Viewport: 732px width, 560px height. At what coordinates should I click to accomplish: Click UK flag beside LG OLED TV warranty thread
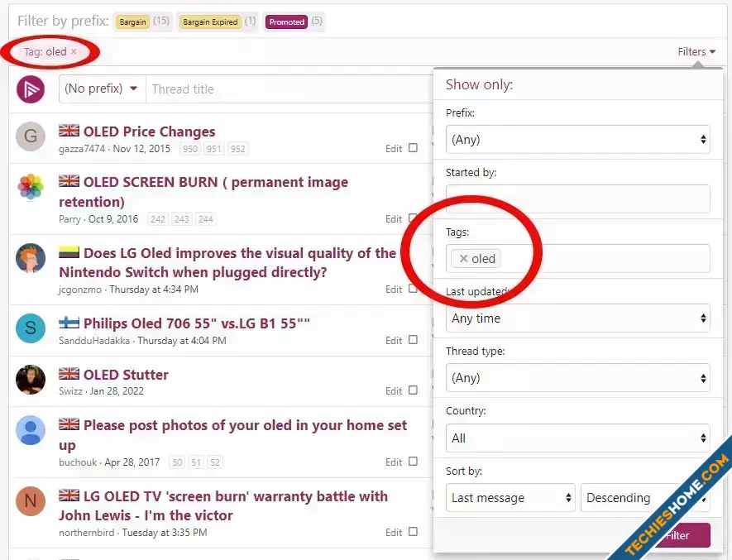pos(69,495)
